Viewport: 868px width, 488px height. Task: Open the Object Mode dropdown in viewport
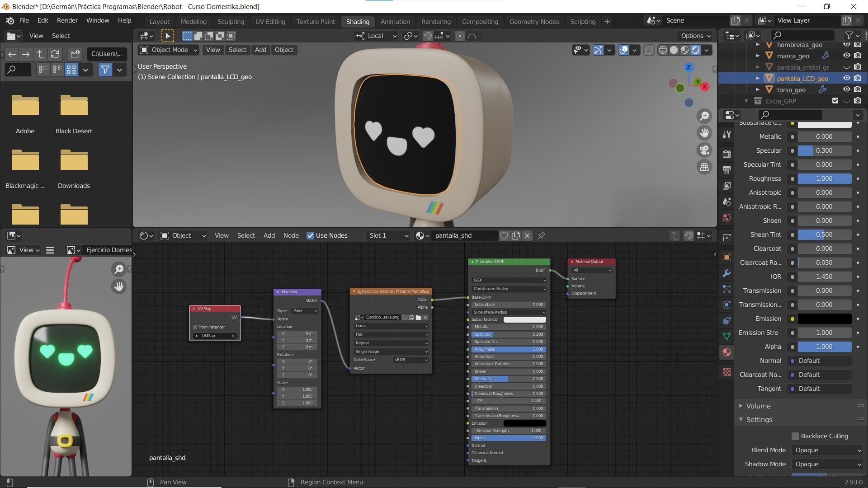(169, 50)
